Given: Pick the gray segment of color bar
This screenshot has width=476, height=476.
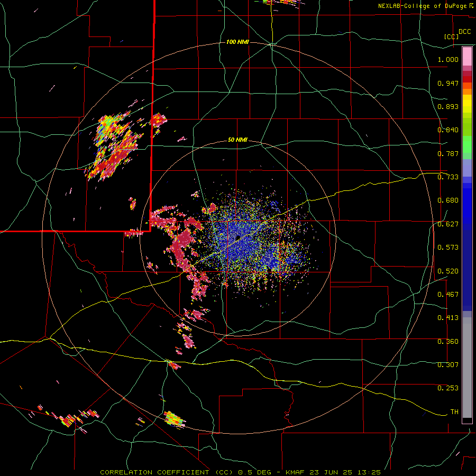Looking at the screenshot, I should click(467, 368).
